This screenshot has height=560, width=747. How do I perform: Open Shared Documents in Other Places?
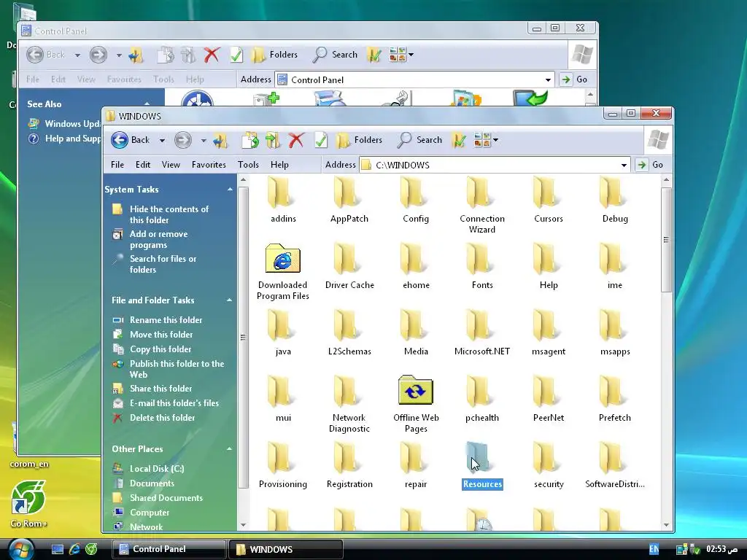(x=166, y=498)
